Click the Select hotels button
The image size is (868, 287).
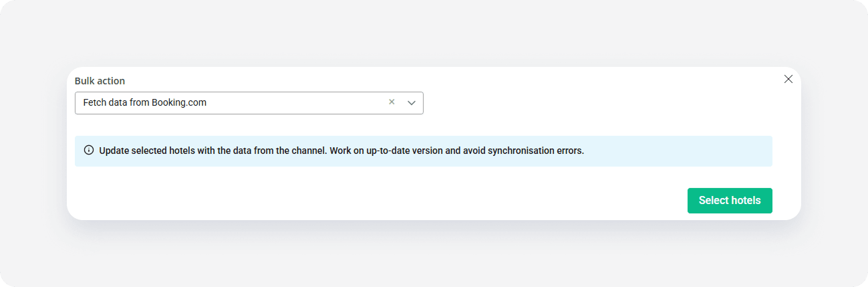coord(730,201)
